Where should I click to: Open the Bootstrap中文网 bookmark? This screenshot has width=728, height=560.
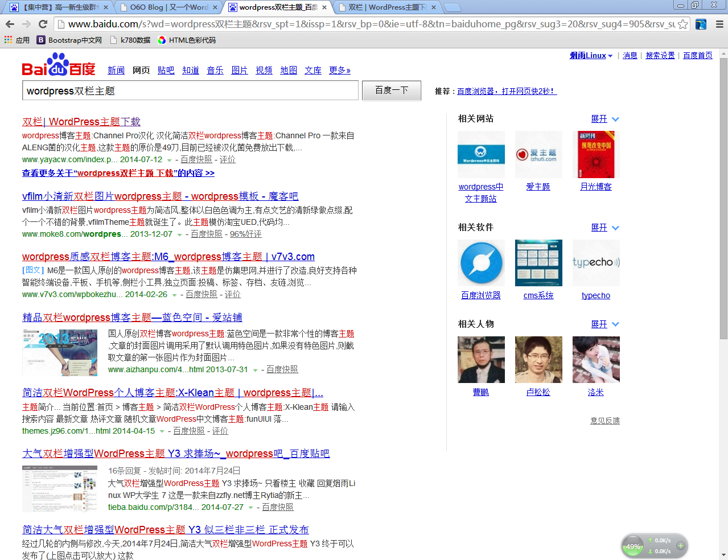[x=69, y=40]
